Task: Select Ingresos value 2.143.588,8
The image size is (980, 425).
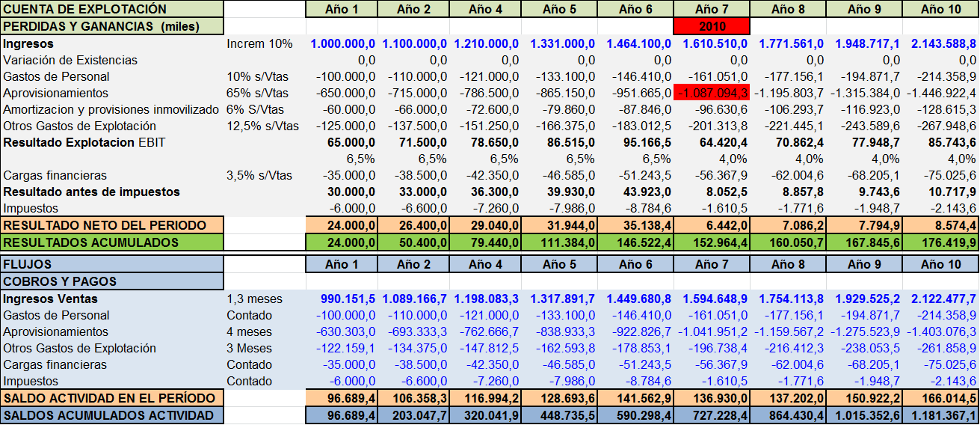Action: [941, 43]
